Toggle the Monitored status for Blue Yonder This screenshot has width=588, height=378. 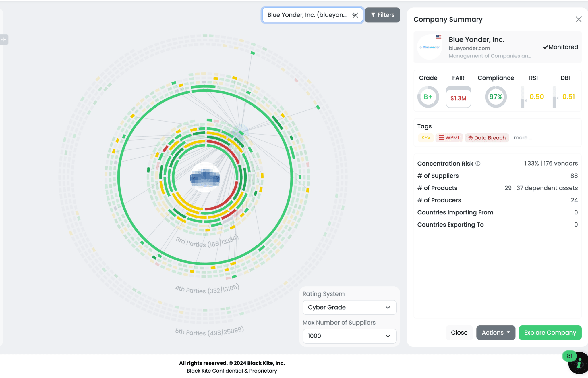coord(560,47)
